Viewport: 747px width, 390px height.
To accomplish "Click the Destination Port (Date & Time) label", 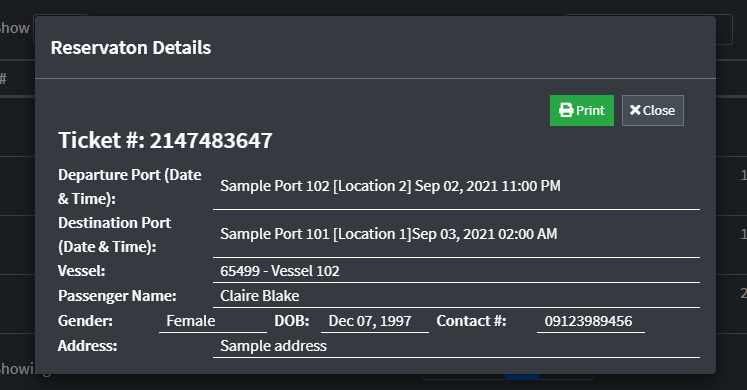I will tap(114, 235).
